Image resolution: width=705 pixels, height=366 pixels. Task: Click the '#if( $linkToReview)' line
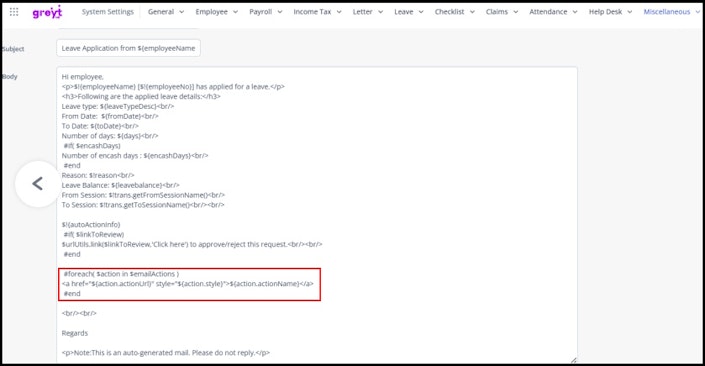[x=94, y=235]
